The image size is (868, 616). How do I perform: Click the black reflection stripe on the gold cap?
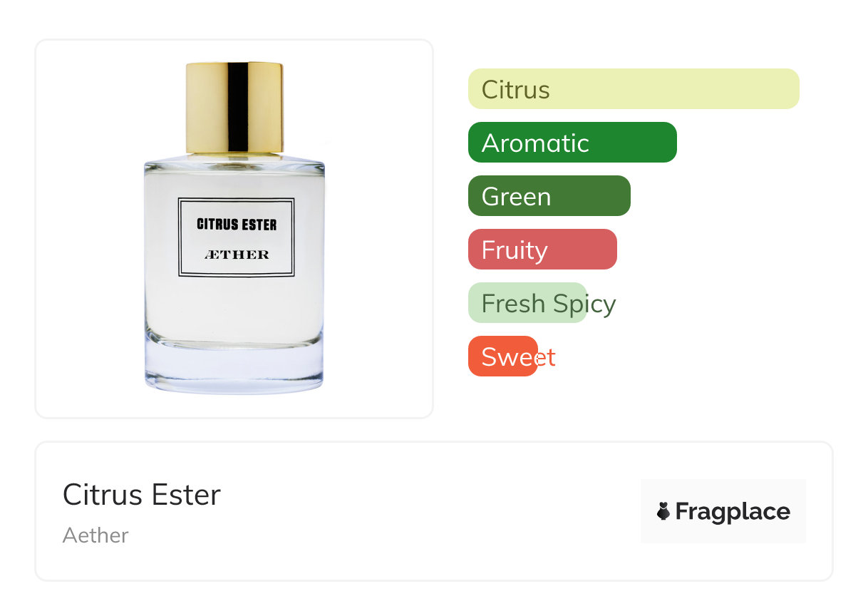237,108
